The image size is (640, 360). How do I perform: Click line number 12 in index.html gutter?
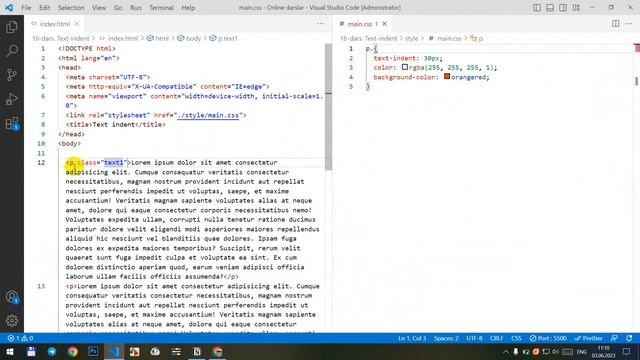(x=41, y=162)
